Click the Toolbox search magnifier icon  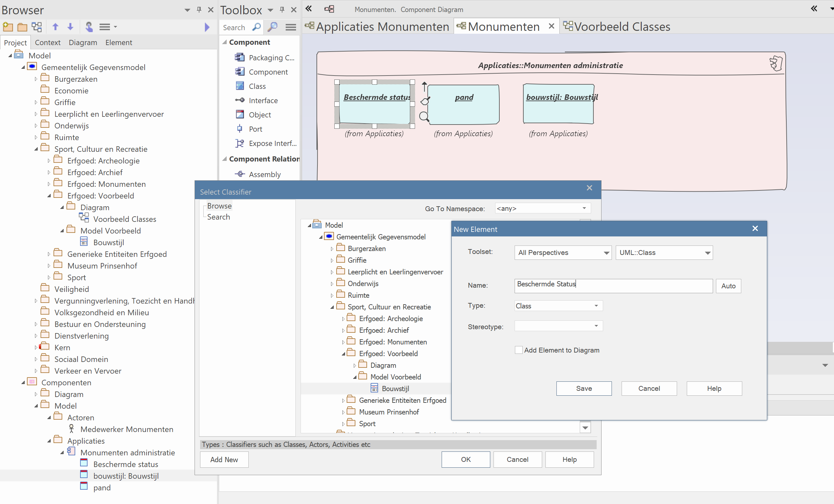click(x=256, y=27)
